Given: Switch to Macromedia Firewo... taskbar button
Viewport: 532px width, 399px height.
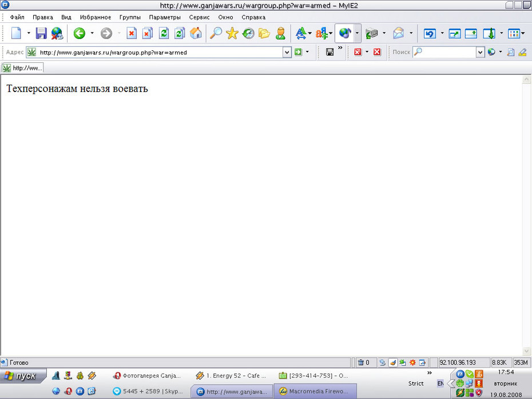Looking at the screenshot, I should (x=315, y=391).
